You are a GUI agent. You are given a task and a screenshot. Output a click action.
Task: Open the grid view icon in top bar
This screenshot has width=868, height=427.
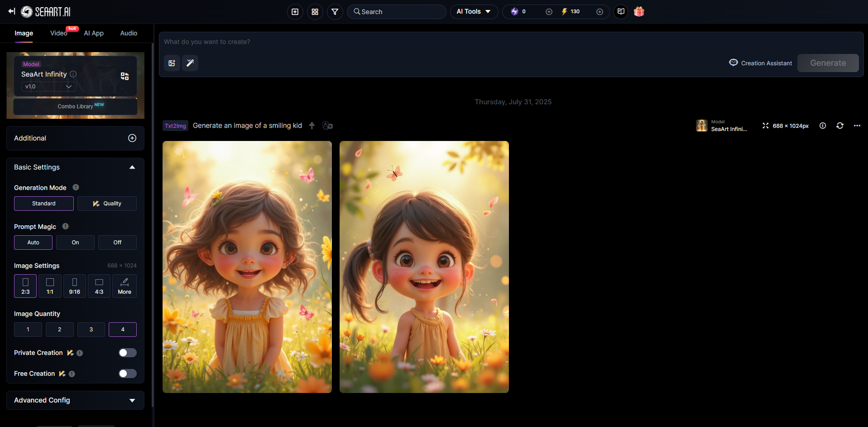315,12
